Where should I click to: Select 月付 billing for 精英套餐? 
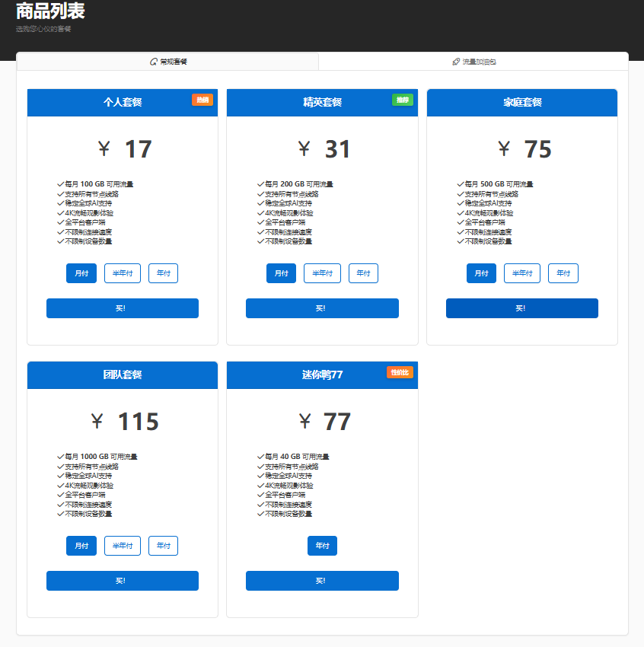[282, 273]
